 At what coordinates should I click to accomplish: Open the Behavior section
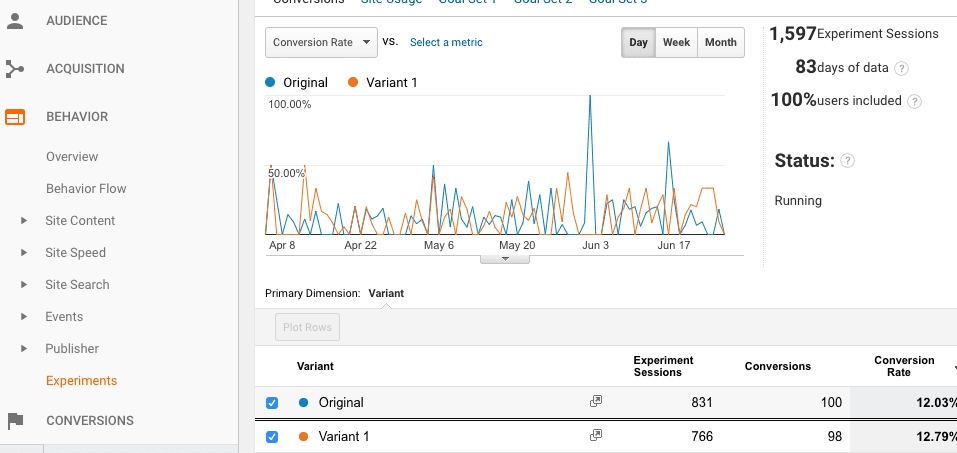[x=77, y=117]
